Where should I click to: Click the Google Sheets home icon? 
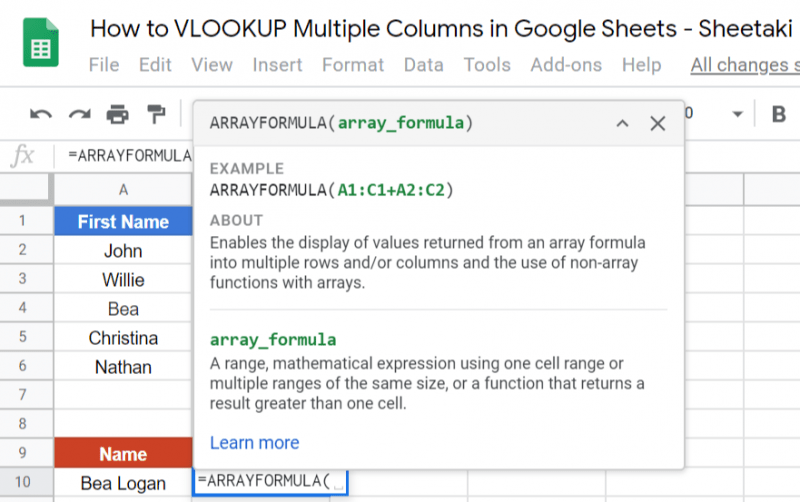(x=41, y=42)
